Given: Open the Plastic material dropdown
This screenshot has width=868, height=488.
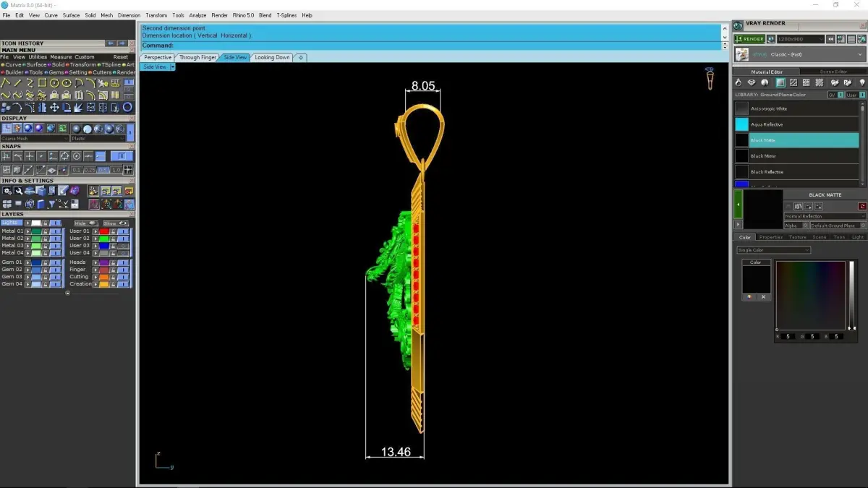Looking at the screenshot, I should click(98, 139).
